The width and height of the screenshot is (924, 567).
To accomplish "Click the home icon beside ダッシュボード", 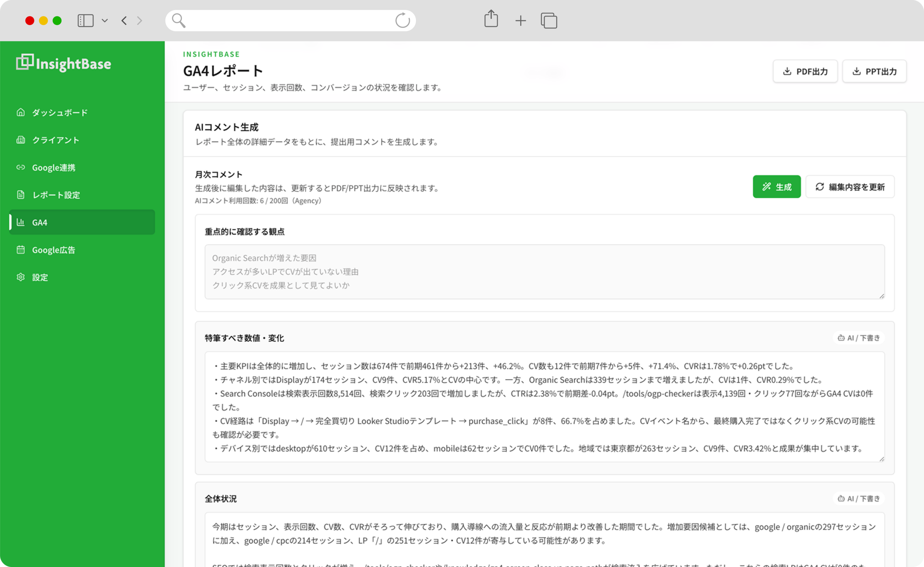I will click(21, 112).
